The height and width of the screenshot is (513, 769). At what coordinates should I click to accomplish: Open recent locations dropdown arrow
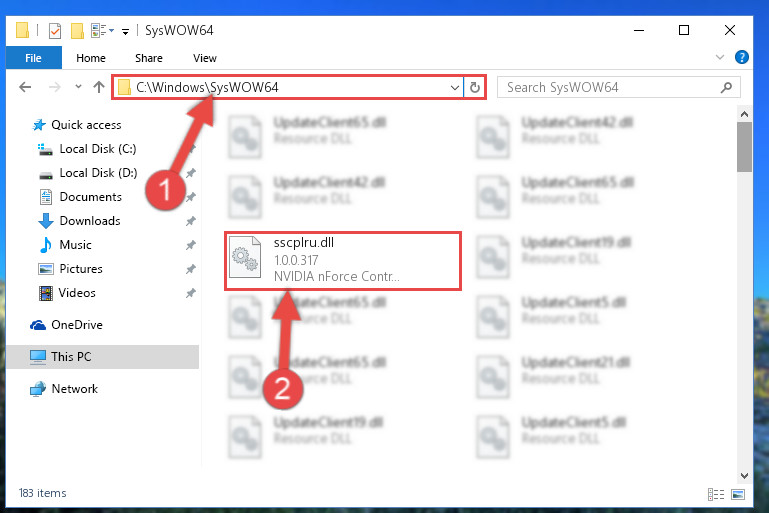tap(78, 87)
